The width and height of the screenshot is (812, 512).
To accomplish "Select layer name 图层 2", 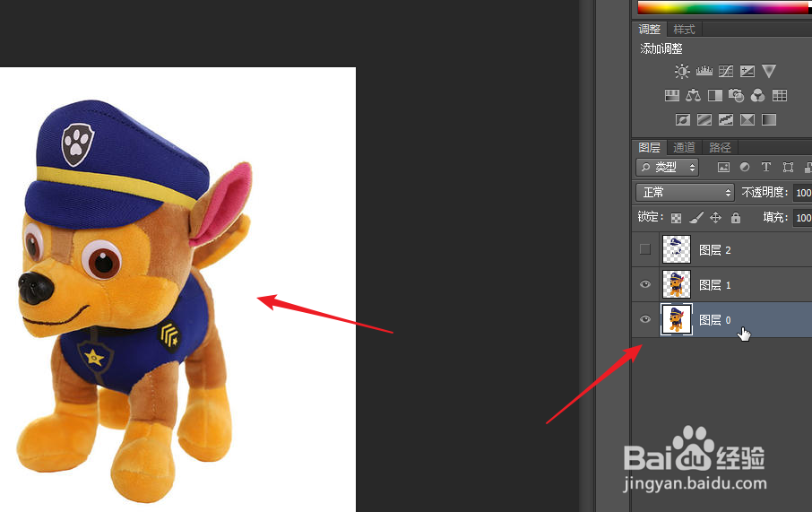I will pyautogui.click(x=714, y=250).
